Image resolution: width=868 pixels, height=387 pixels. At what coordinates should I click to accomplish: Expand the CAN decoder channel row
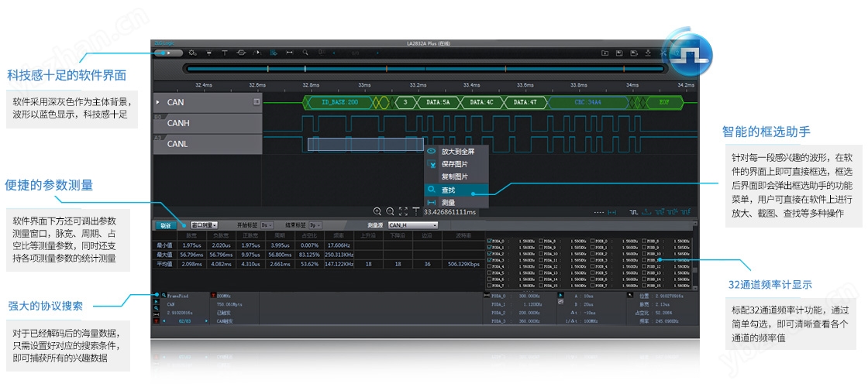158,102
